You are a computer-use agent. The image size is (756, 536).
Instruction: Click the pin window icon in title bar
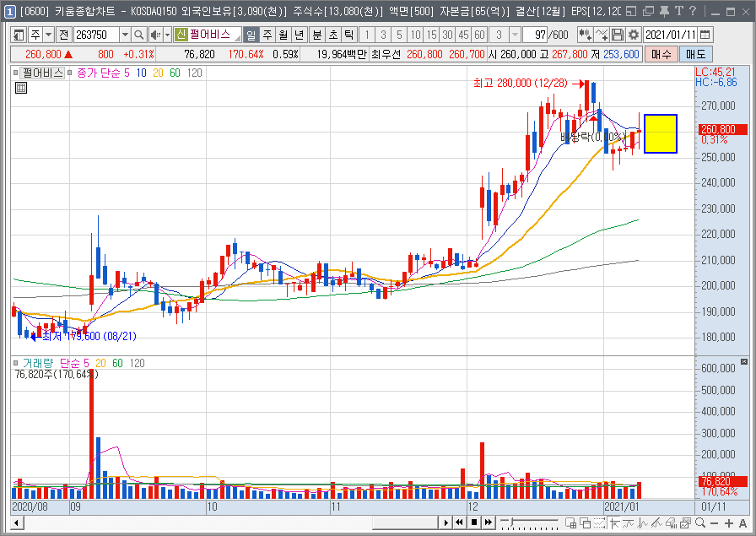[x=664, y=11]
